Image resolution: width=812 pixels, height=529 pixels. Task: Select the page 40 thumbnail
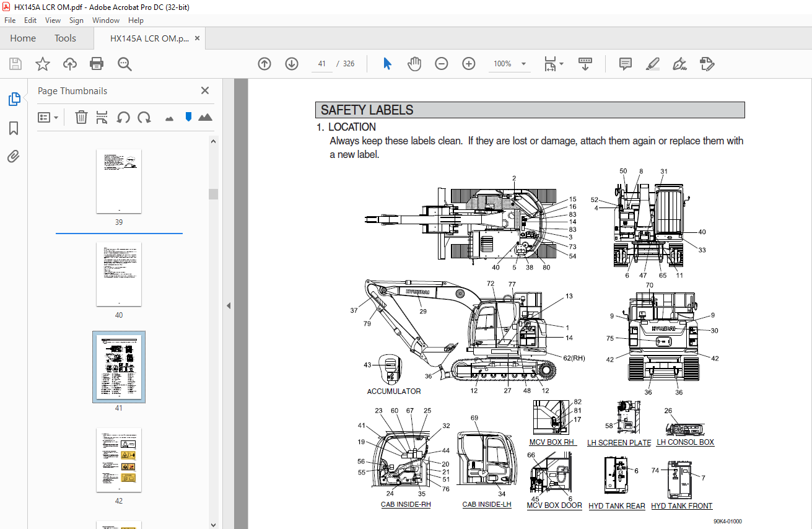pyautogui.click(x=119, y=274)
